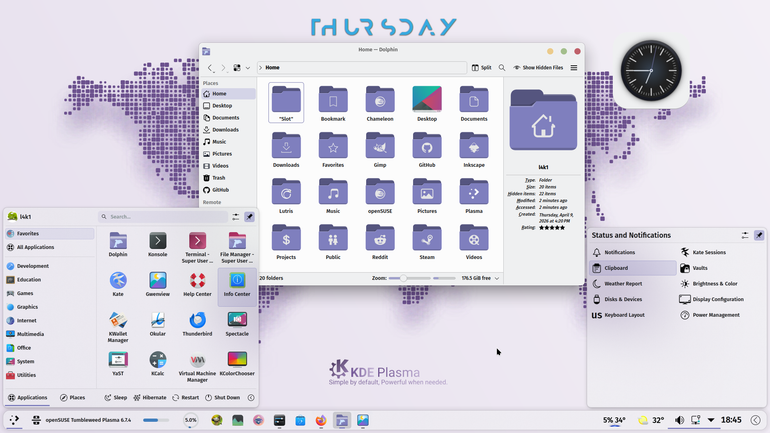Toggle Show Hidden Files in Dolphin
Image resolution: width=770 pixels, height=433 pixels.
pyautogui.click(x=538, y=68)
